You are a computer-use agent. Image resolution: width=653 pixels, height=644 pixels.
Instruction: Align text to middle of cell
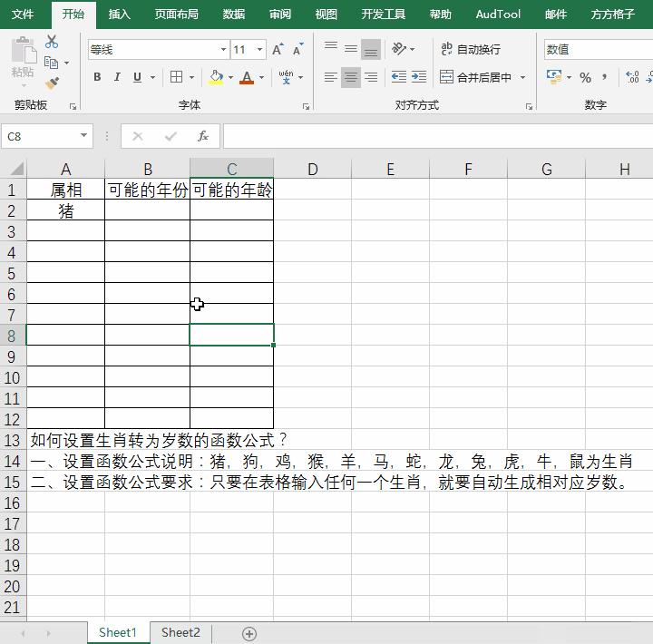click(351, 50)
